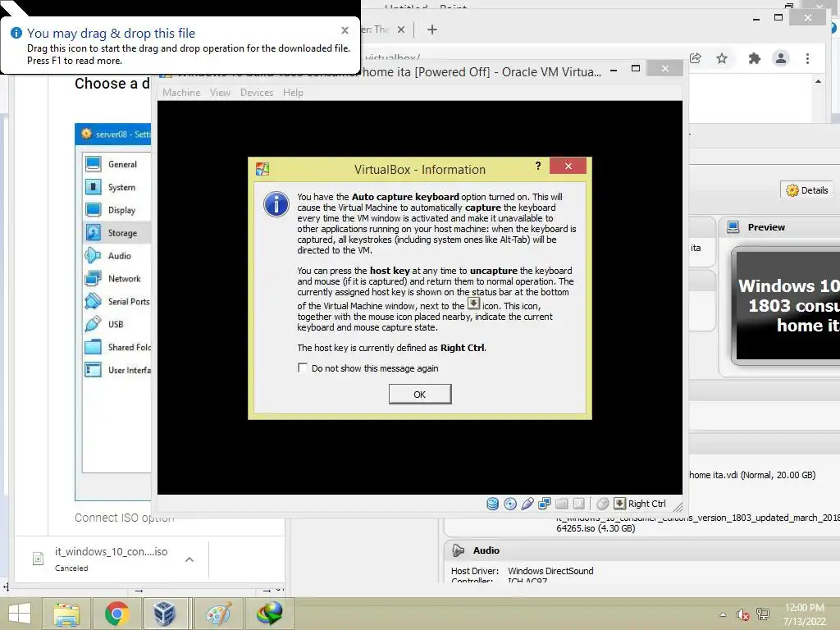Switch to VirtualBox from the taskbar
The width and height of the screenshot is (840, 630).
(165, 614)
